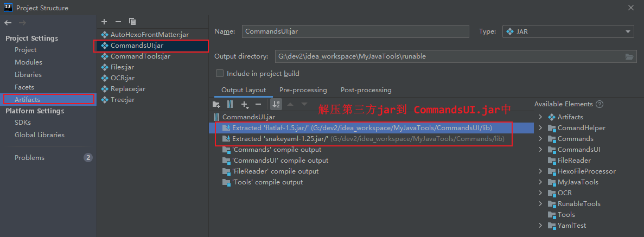
Task: Open Libraries settings page
Action: click(28, 75)
